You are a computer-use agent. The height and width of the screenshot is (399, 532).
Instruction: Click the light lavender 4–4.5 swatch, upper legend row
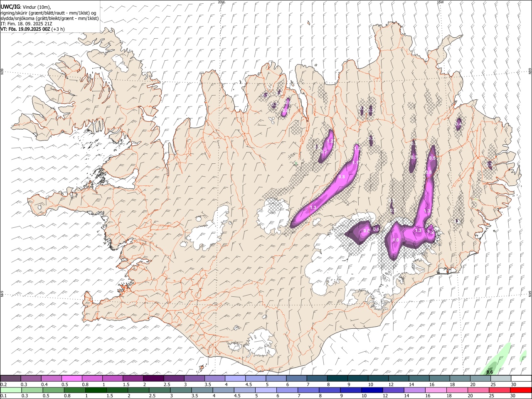[x=235, y=378]
